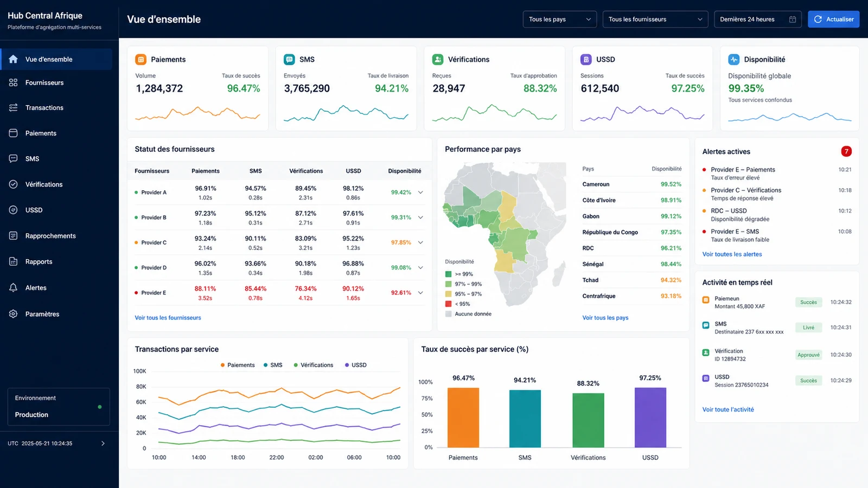The width and height of the screenshot is (868, 488).
Task: Click the green Production environment status dot
Action: coord(100,407)
